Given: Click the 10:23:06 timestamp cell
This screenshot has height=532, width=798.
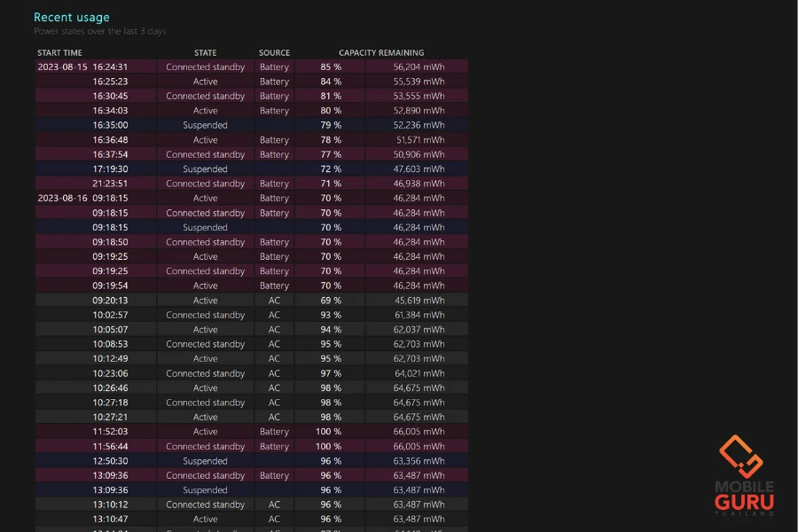Looking at the screenshot, I should pyautogui.click(x=110, y=373).
